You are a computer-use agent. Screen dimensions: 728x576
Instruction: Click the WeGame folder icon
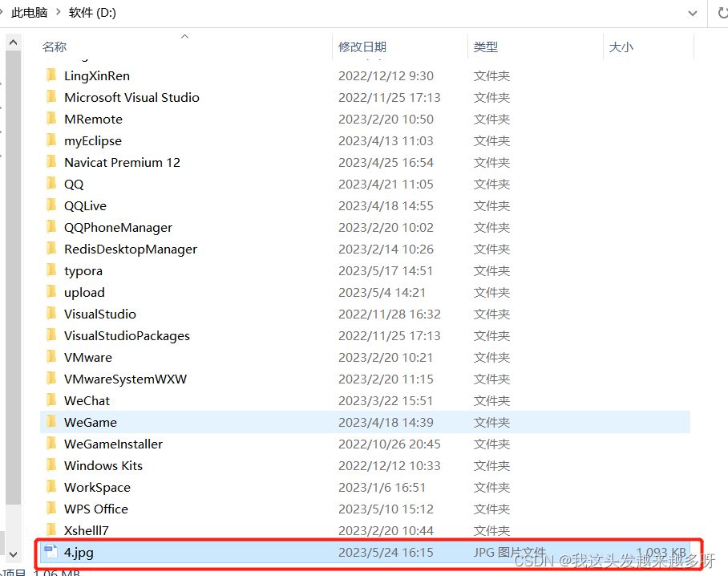(x=51, y=422)
